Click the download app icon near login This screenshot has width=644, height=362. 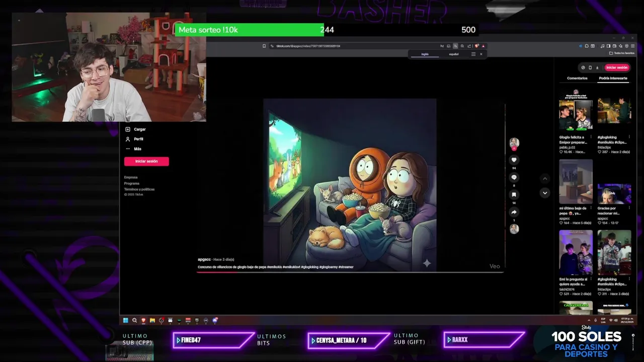(597, 67)
